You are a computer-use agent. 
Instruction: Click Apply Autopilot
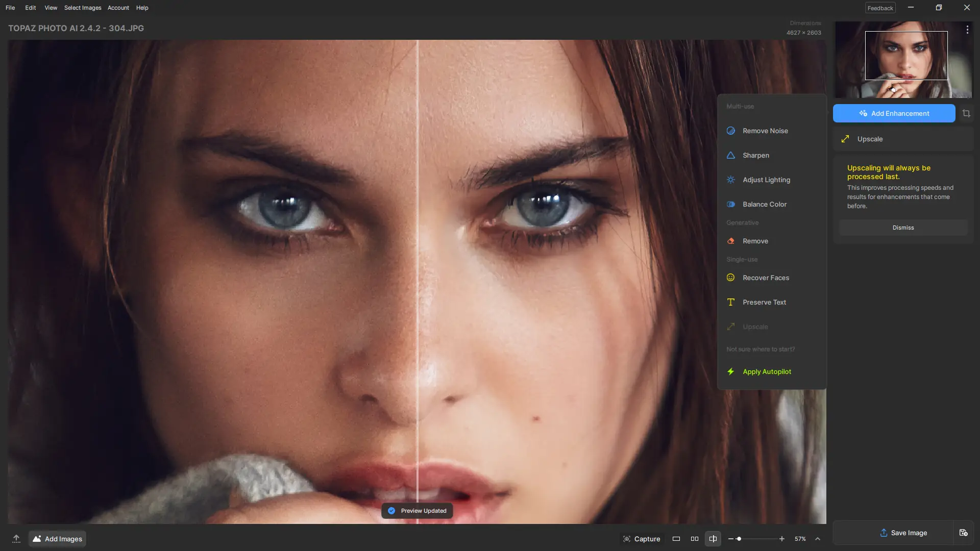pos(766,371)
